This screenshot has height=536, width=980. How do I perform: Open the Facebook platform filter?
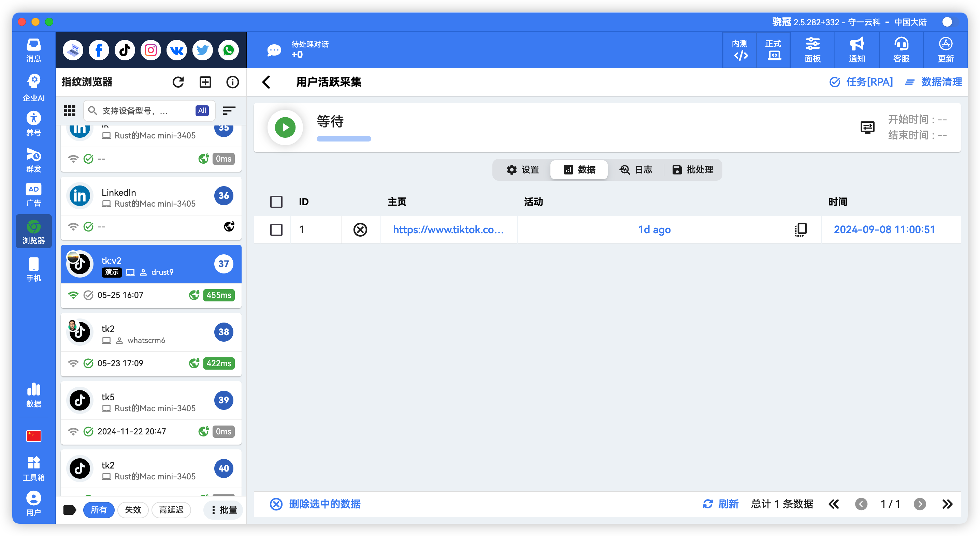pyautogui.click(x=99, y=50)
